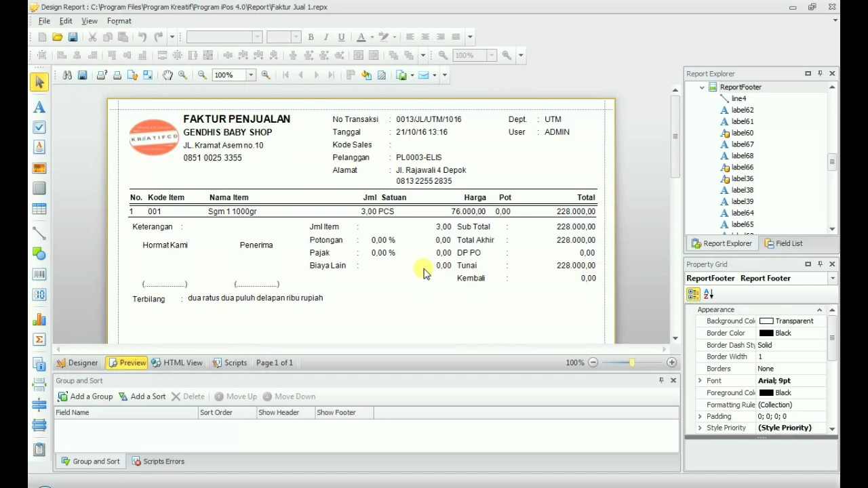Select the Picture Box control tool
The width and height of the screenshot is (868, 488).
pos(39,168)
